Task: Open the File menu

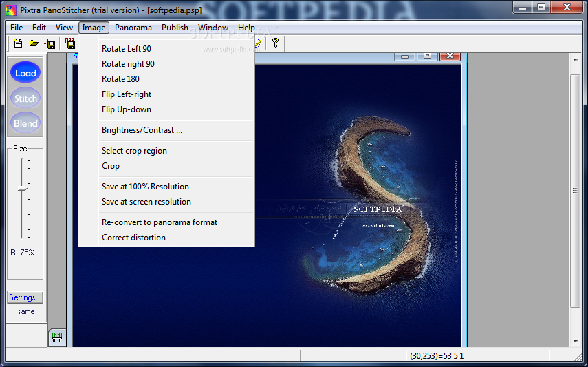Action: (17, 28)
